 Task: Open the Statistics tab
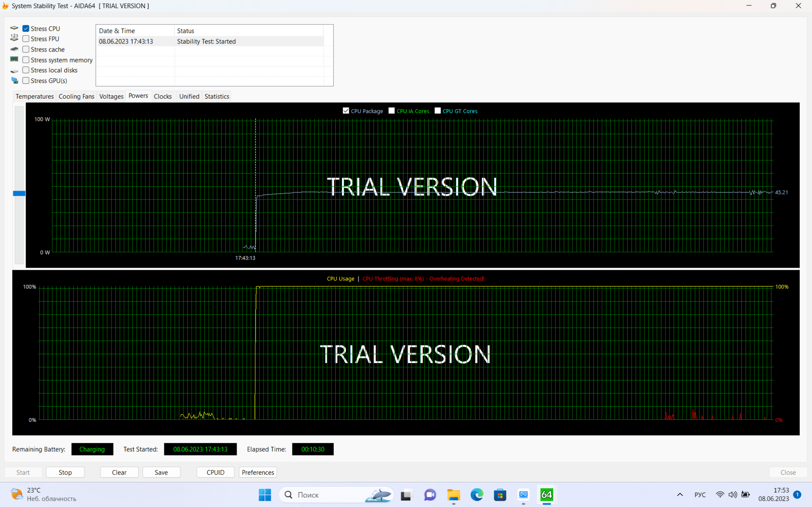[217, 96]
